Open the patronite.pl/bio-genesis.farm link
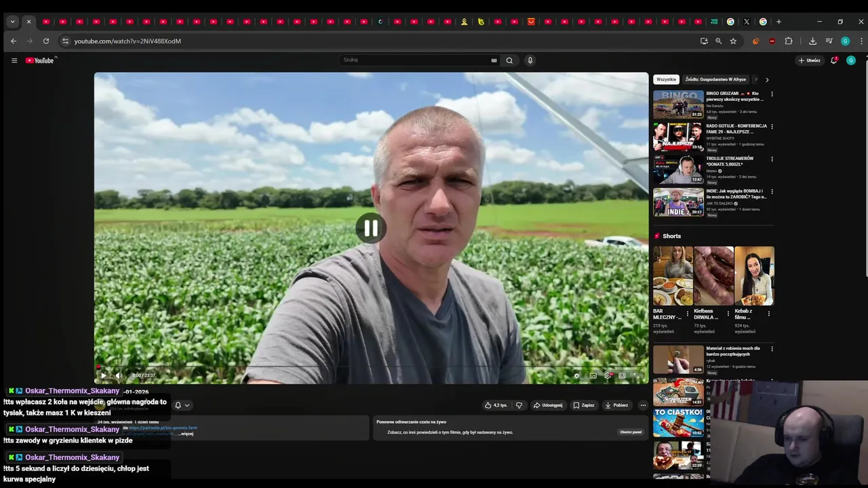This screenshot has width=868, height=488. pos(163,428)
